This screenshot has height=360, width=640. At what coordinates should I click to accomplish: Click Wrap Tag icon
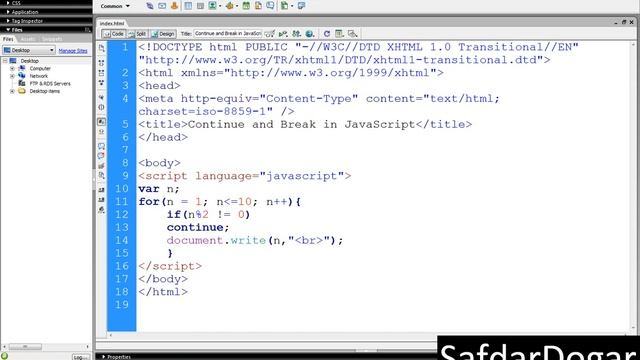click(x=102, y=166)
